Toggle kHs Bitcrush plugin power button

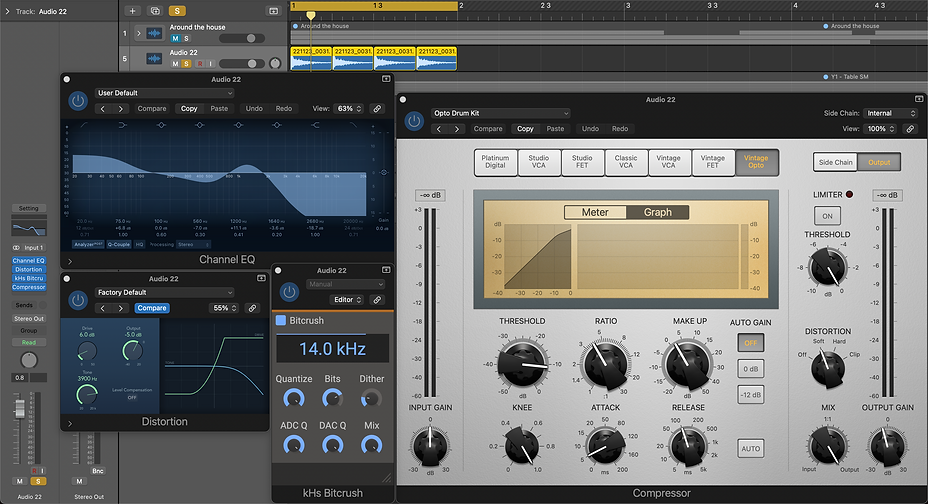pyautogui.click(x=289, y=292)
